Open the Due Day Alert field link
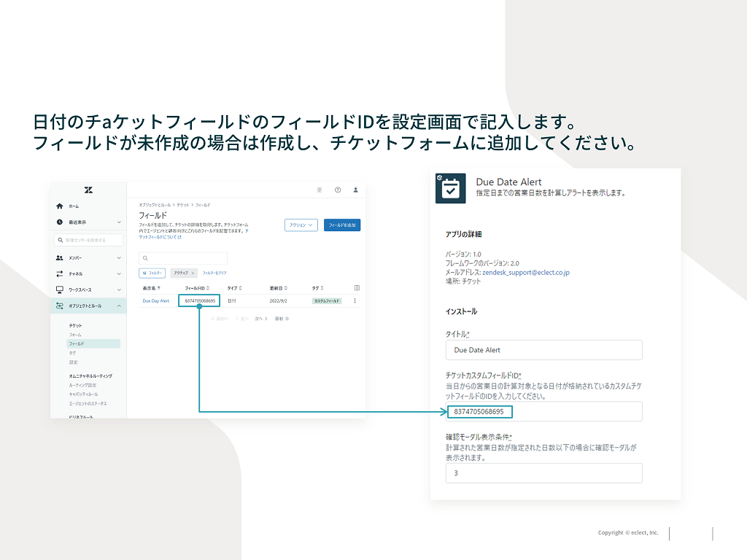Screen dimensions: 747x560 click(x=155, y=301)
